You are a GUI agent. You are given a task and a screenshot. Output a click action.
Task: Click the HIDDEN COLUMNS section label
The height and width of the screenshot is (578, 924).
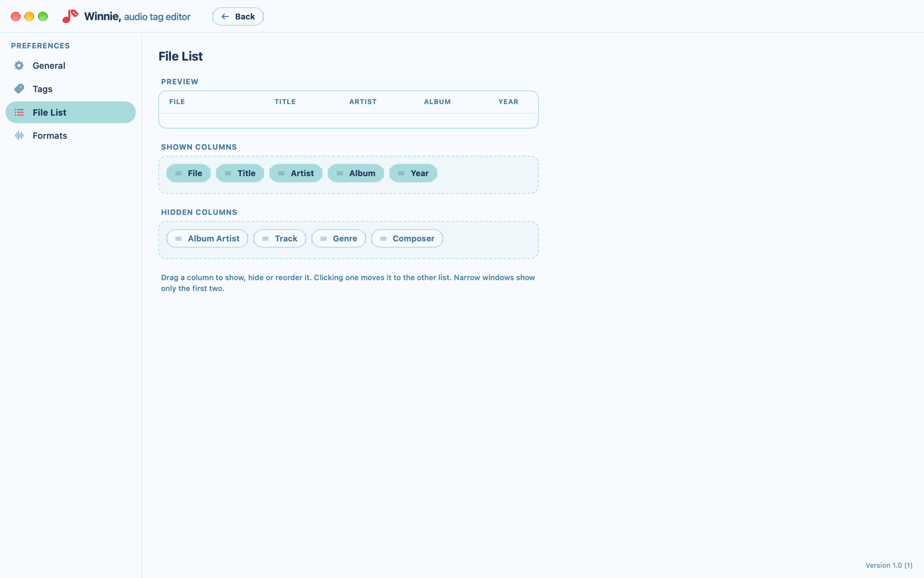tap(199, 212)
